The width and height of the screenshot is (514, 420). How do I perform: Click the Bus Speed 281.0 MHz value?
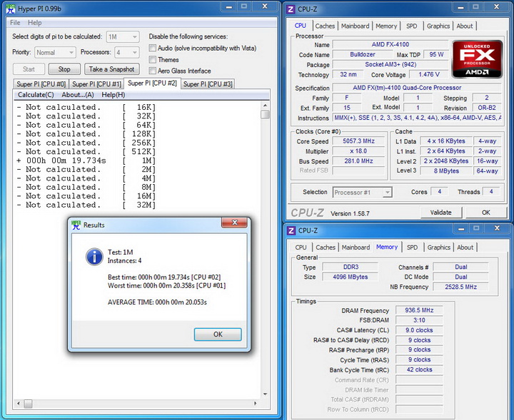point(358,161)
